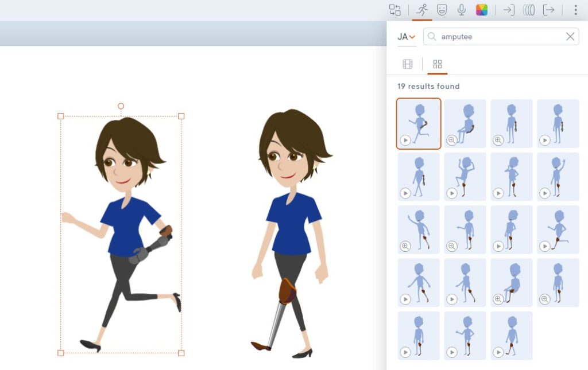Select the walking prosthetic-leg action thumbnail

pos(512,336)
